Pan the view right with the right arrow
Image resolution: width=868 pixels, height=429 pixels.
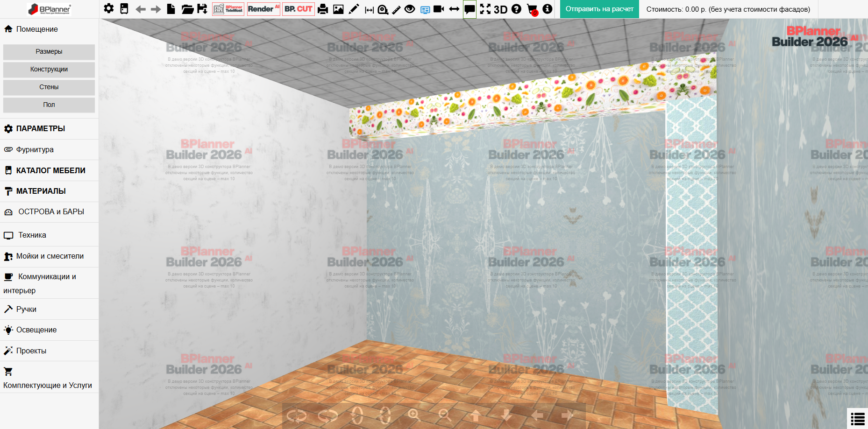pos(568,415)
